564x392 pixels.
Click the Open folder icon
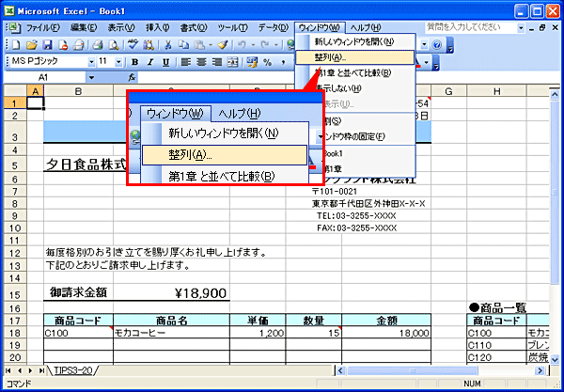click(x=32, y=45)
